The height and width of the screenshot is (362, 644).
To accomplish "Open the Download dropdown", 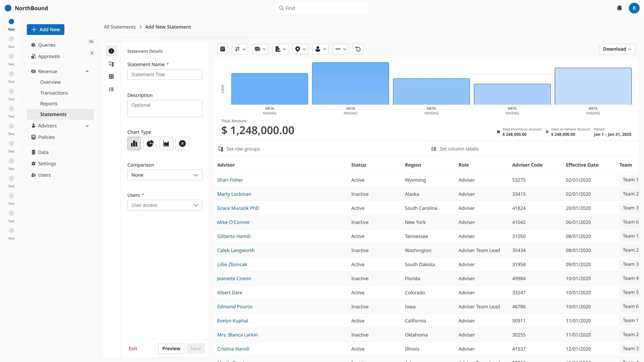I will 617,49.
